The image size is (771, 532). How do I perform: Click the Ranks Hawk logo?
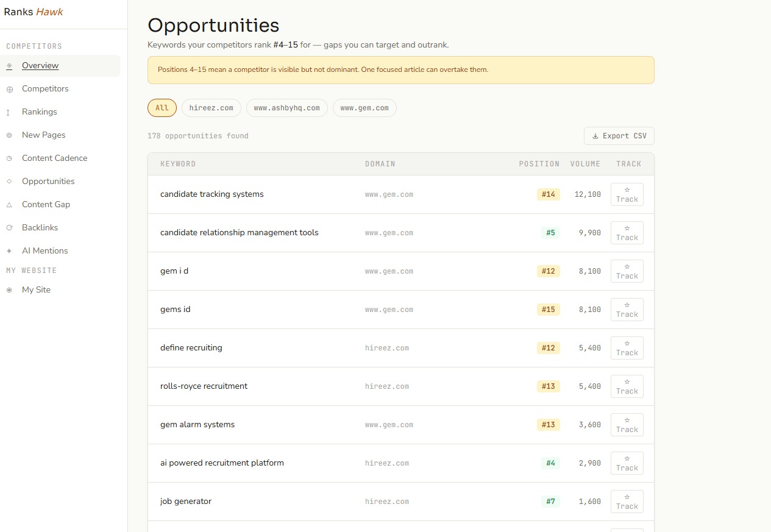tap(34, 12)
